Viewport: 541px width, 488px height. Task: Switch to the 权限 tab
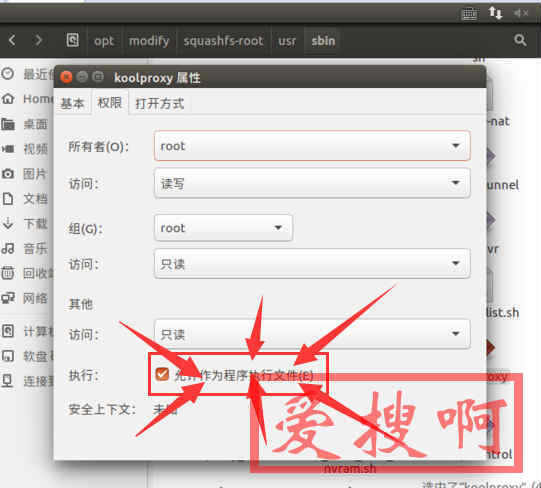click(x=110, y=103)
